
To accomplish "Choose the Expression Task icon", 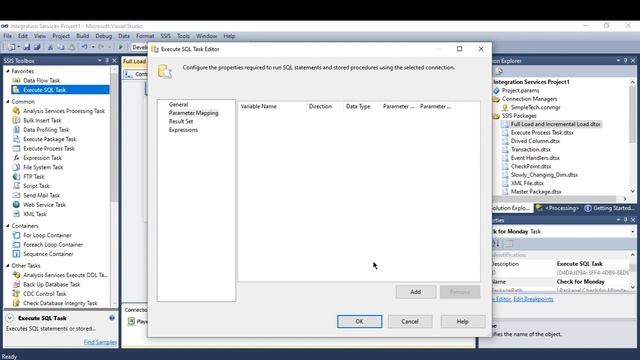I will pos(16,158).
